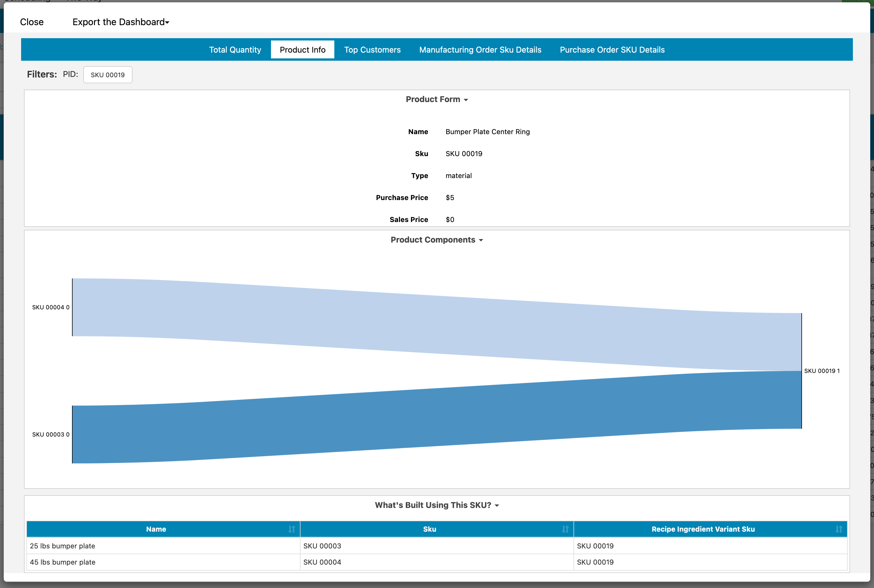Open the Top Customers tab
This screenshot has height=588, width=874.
point(373,49)
